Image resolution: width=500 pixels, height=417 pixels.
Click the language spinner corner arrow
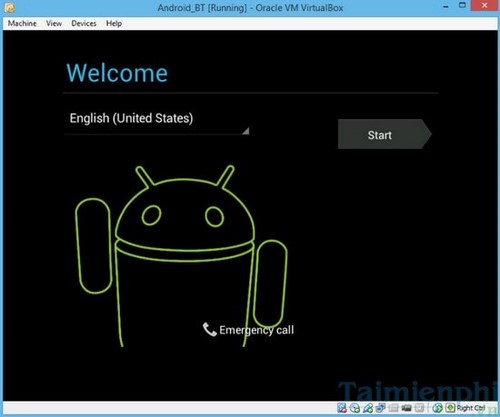(x=246, y=131)
